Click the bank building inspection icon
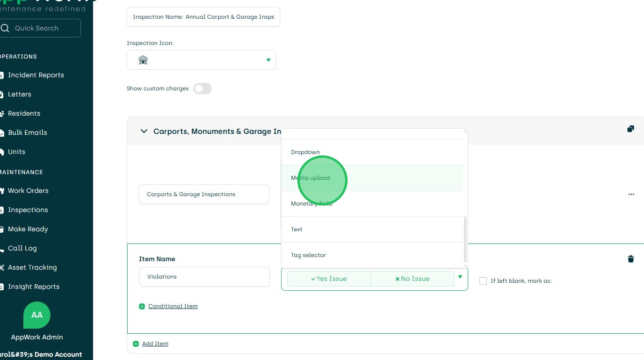The height and width of the screenshot is (360, 644). pos(143,60)
